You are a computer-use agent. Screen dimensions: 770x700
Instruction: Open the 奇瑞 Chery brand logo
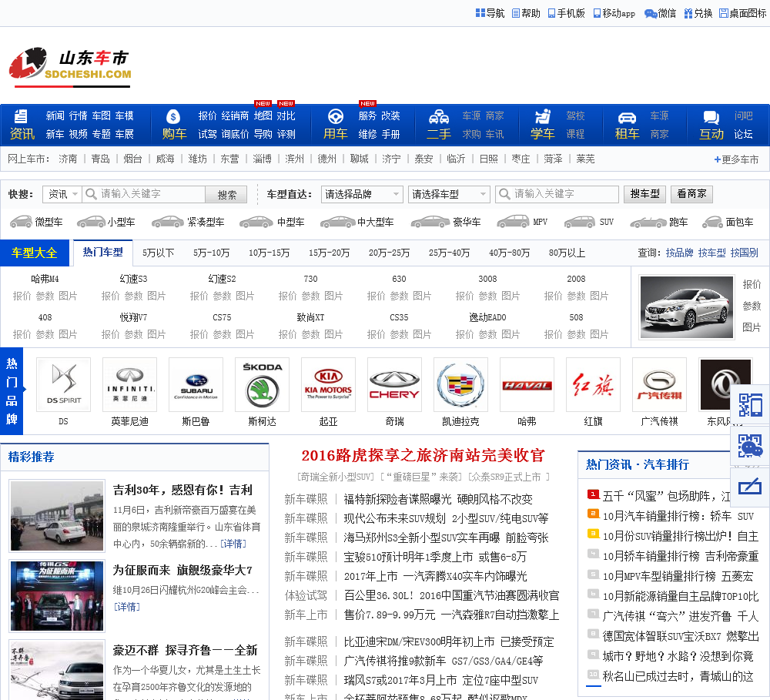(x=395, y=384)
